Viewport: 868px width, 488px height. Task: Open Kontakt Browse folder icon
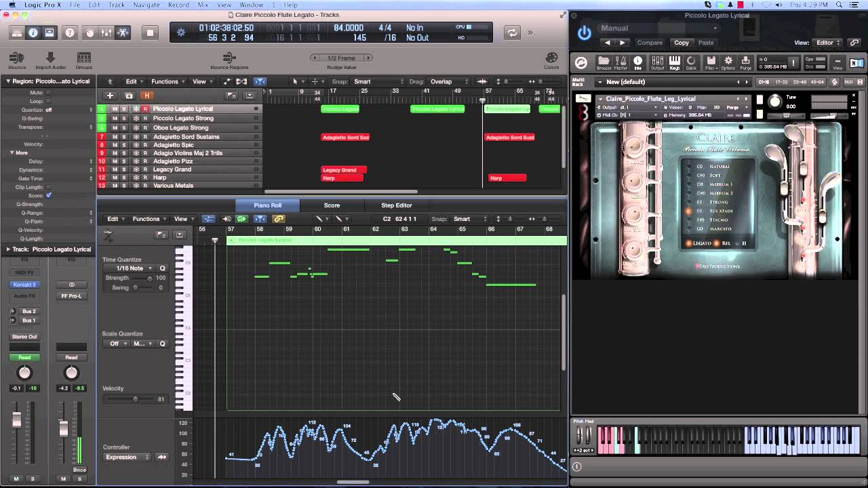click(x=604, y=63)
